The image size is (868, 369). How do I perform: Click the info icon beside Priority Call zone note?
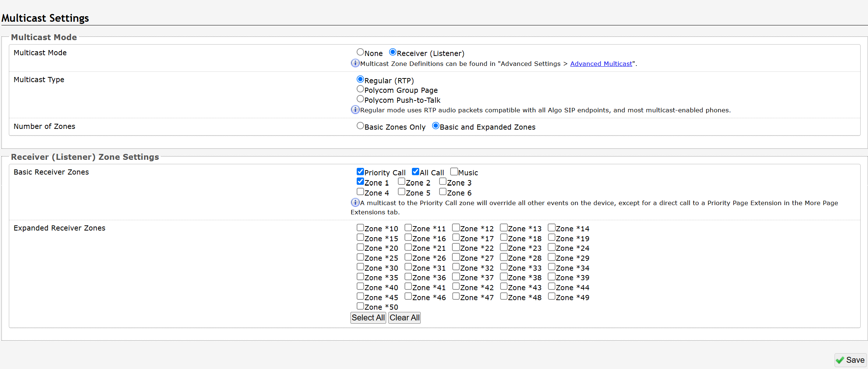pos(355,203)
